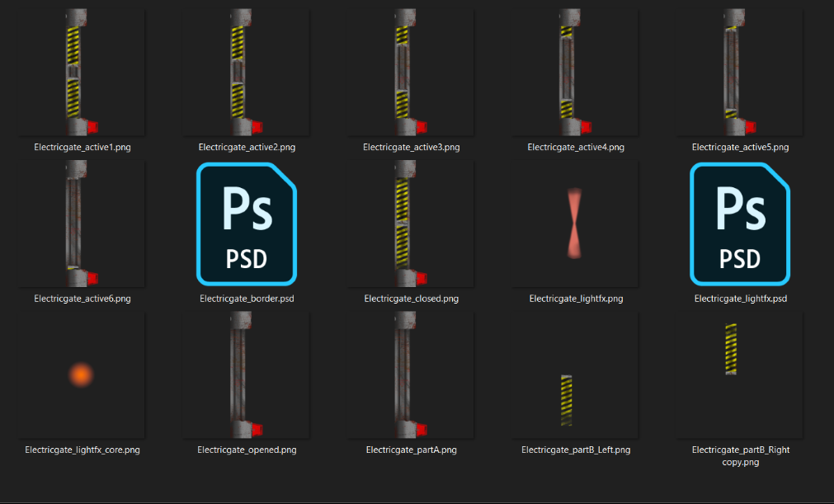834x504 pixels.
Task: Select the Electricgate_active1.png thumbnail
Action: (x=82, y=73)
